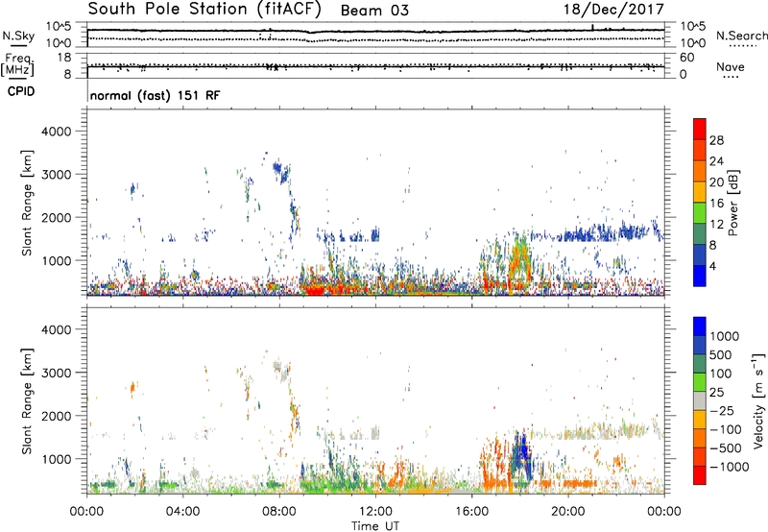The image size is (768, 532).
Task: Click the 24 tick on Power colorbar
Action: click(x=716, y=161)
